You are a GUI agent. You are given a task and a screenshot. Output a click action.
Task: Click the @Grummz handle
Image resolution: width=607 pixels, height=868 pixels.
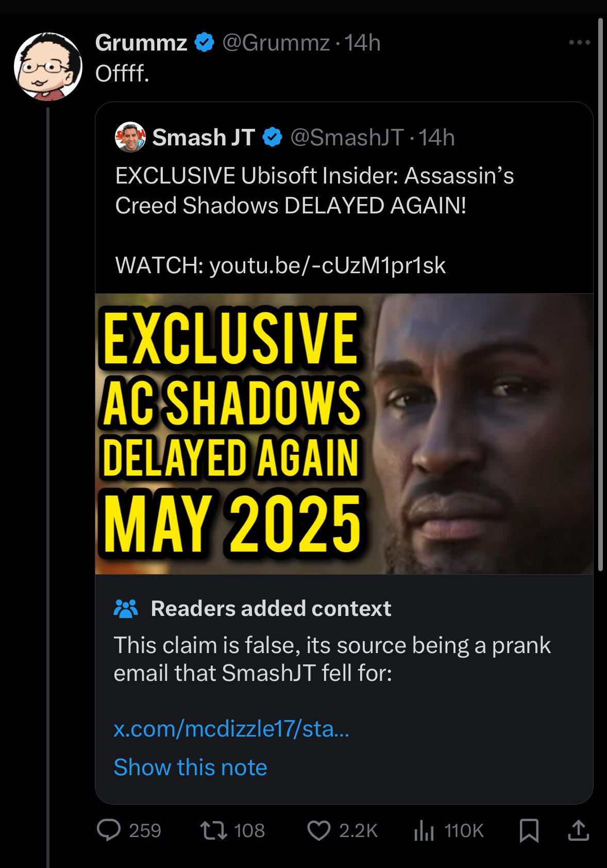[x=276, y=42]
